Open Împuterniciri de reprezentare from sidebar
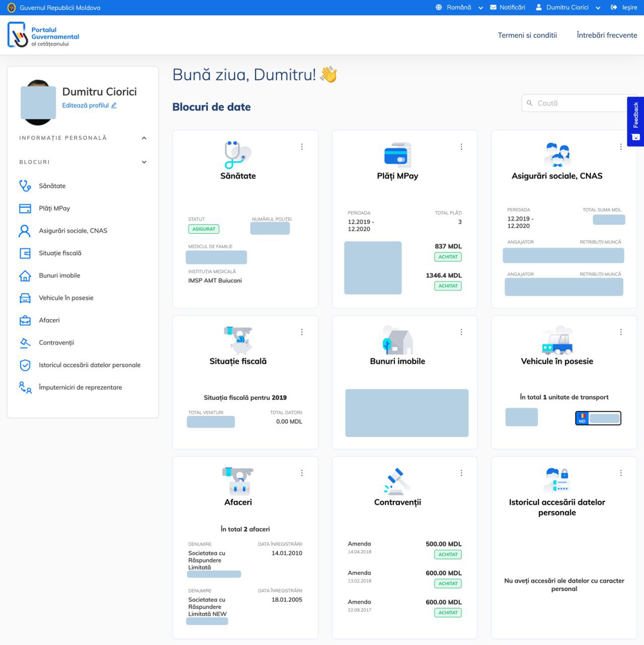This screenshot has width=644, height=645. [x=81, y=388]
